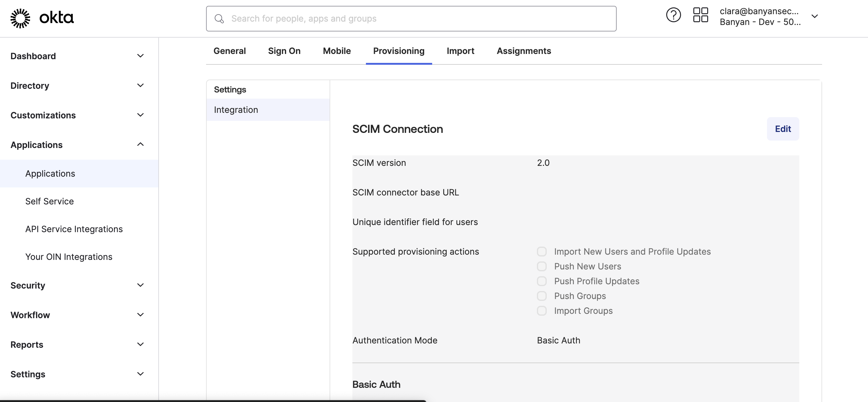
Task: Open the help question mark icon
Action: (x=673, y=15)
